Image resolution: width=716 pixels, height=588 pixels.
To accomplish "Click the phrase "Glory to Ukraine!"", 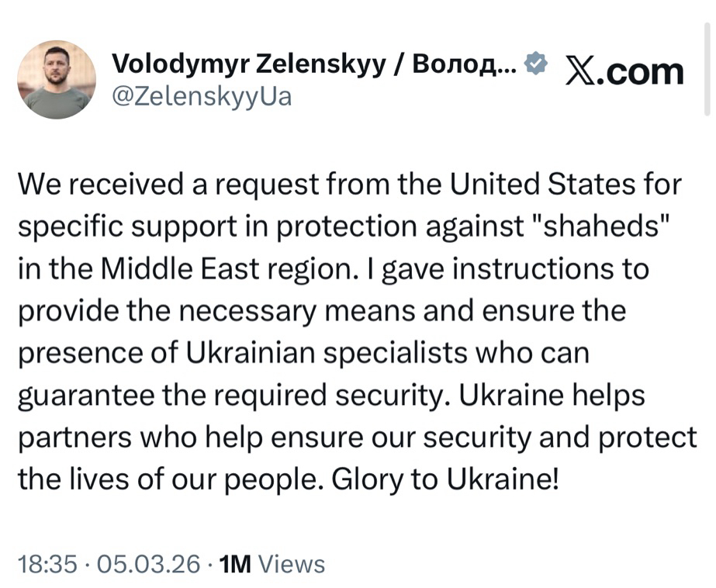I will tap(444, 479).
